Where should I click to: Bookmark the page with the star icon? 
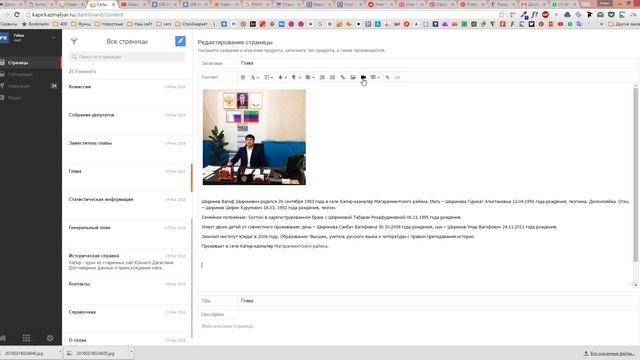pyautogui.click(x=502, y=15)
